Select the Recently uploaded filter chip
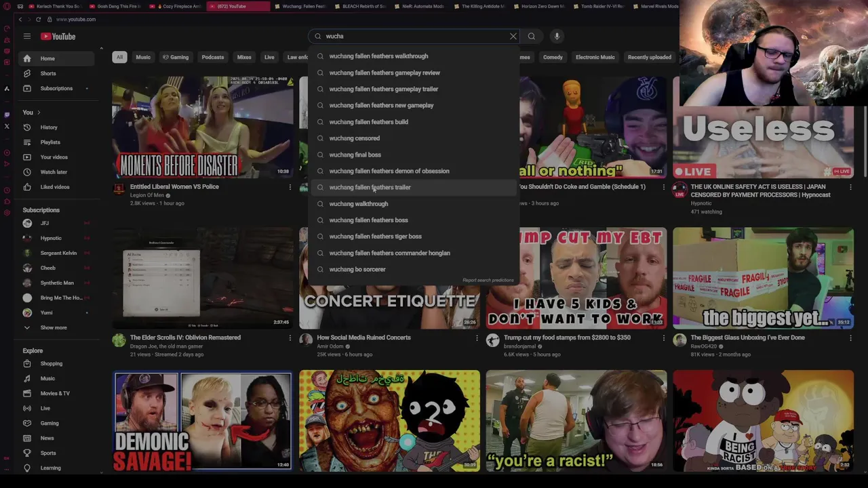The height and width of the screenshot is (488, 868). click(x=650, y=57)
